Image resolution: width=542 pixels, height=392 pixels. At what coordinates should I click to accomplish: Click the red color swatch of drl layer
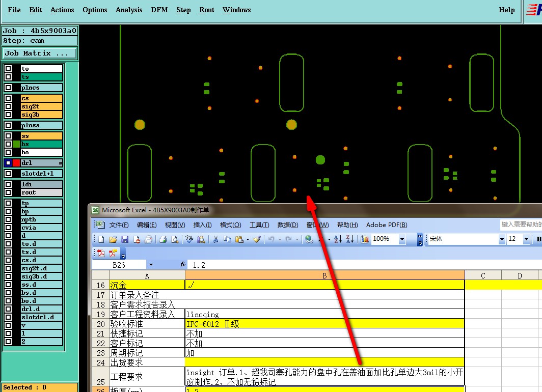(16, 163)
